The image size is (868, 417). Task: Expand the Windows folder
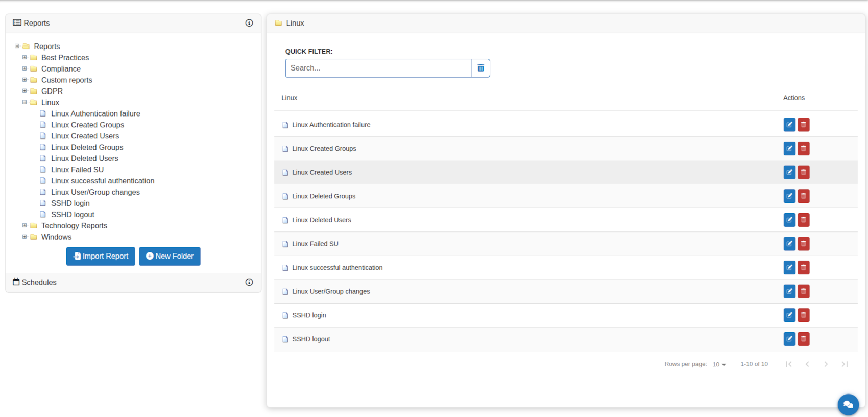pyautogui.click(x=25, y=237)
